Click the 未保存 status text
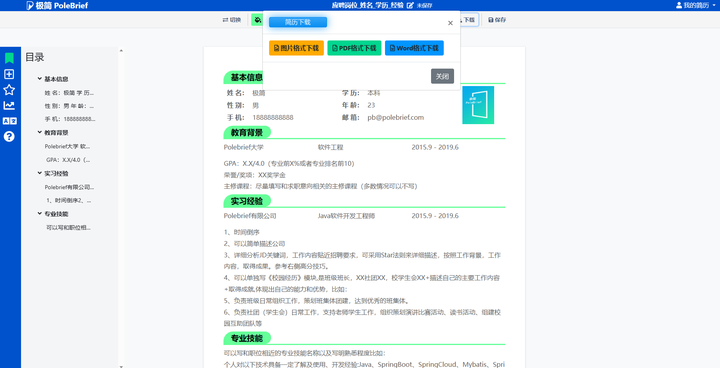The height and width of the screenshot is (368, 720). click(424, 6)
